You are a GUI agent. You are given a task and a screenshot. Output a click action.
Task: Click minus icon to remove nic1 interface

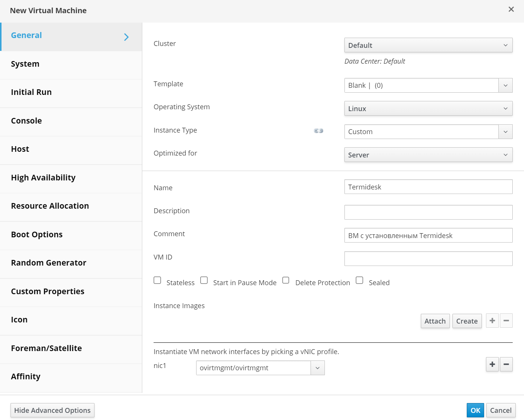tap(506, 364)
